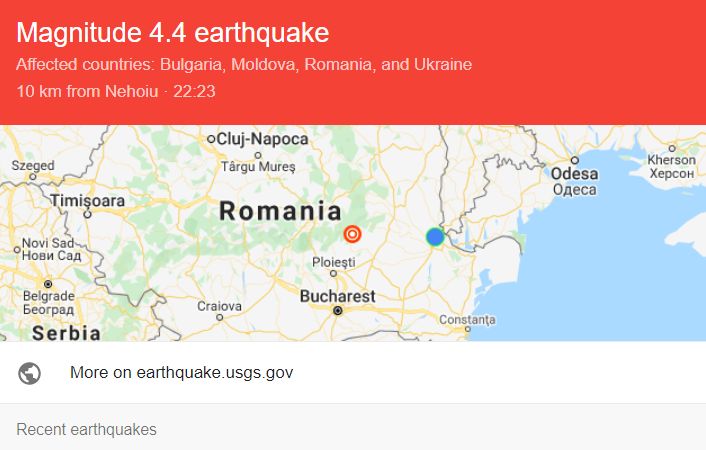Click the Timișoara city marker
The height and width of the screenshot is (450, 706).
tap(87, 214)
